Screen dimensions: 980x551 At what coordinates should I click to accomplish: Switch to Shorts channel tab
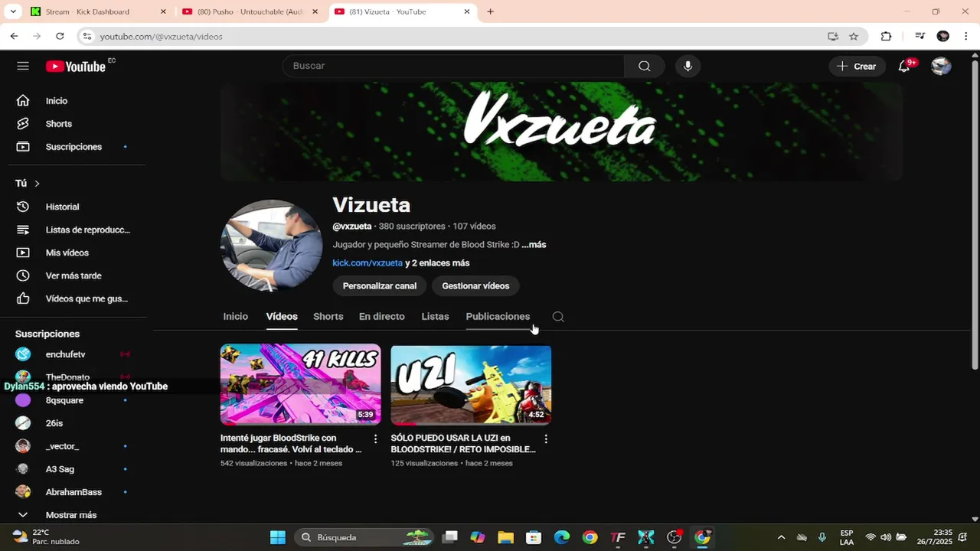328,317
